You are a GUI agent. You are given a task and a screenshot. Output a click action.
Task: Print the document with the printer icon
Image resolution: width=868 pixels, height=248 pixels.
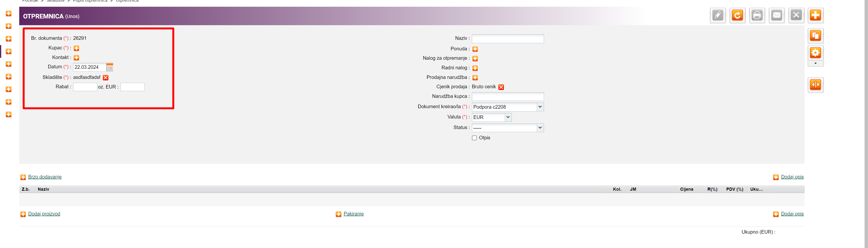point(757,16)
